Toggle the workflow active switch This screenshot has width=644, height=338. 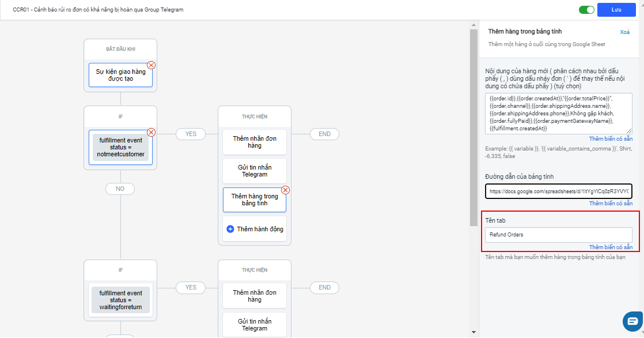tap(587, 10)
